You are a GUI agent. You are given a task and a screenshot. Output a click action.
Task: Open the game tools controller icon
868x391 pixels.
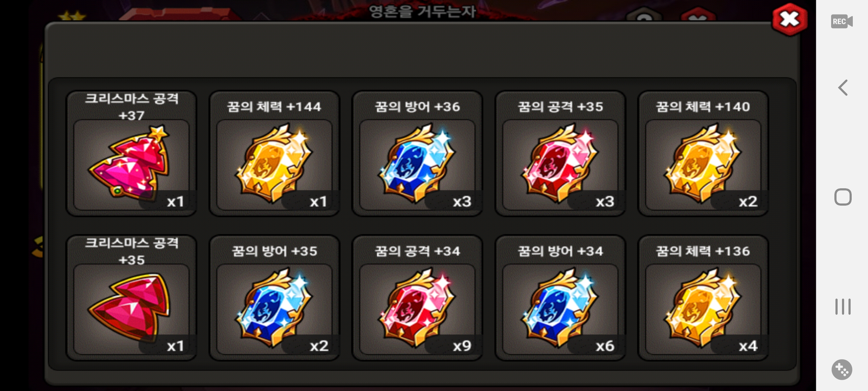coord(842,370)
